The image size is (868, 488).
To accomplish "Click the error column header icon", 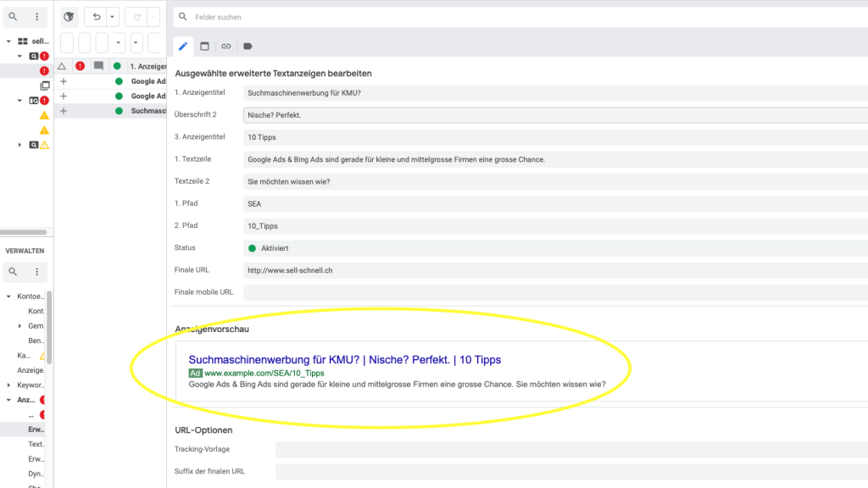I will coord(80,66).
